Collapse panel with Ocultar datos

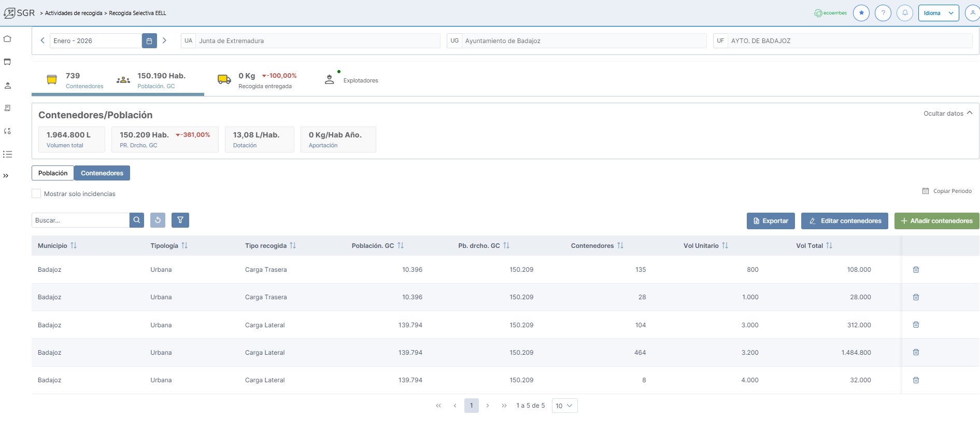(948, 113)
